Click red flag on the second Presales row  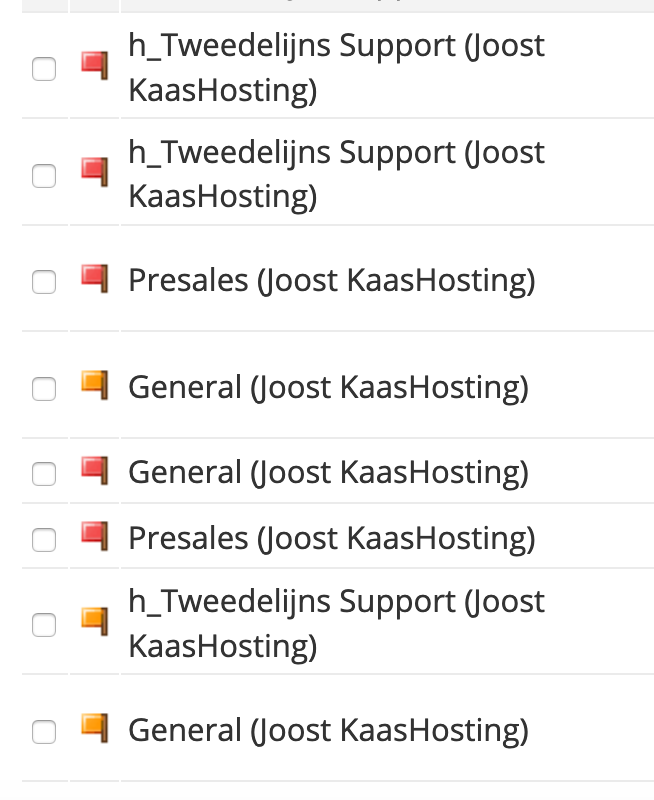click(x=94, y=537)
